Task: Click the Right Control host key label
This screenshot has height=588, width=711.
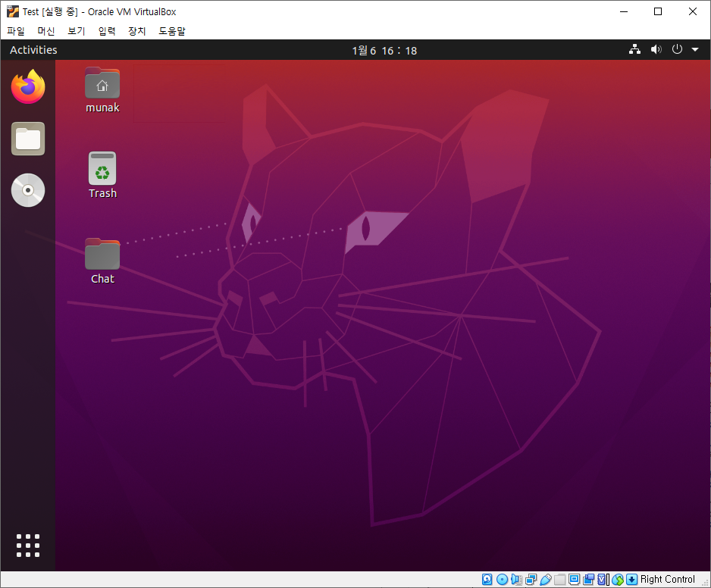Action: (667, 580)
